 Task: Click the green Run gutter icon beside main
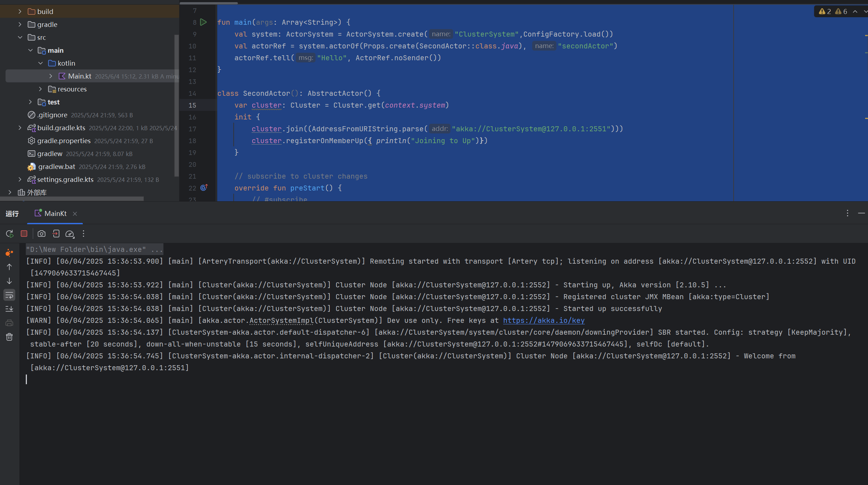click(203, 22)
